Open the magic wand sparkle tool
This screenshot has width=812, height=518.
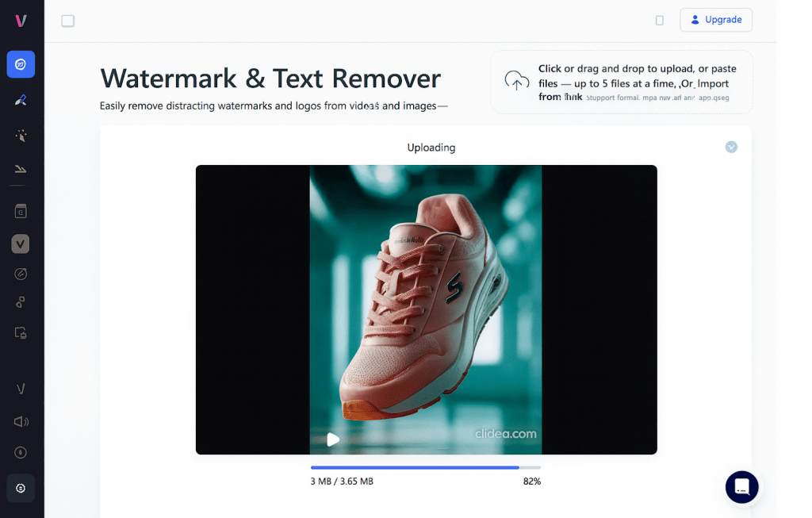click(x=21, y=136)
